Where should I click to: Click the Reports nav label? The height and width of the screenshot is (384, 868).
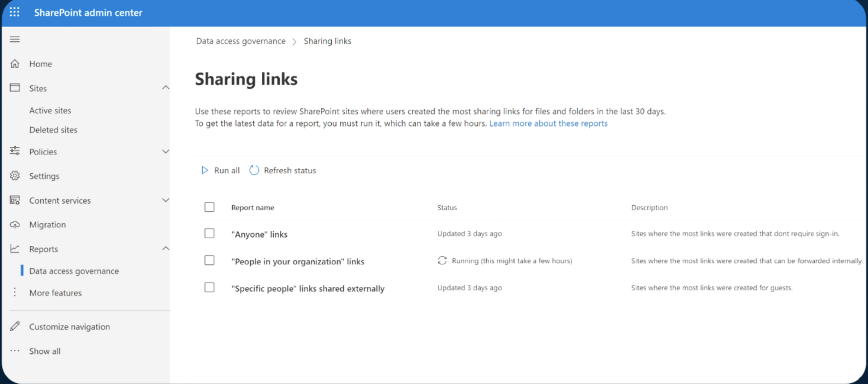(43, 249)
